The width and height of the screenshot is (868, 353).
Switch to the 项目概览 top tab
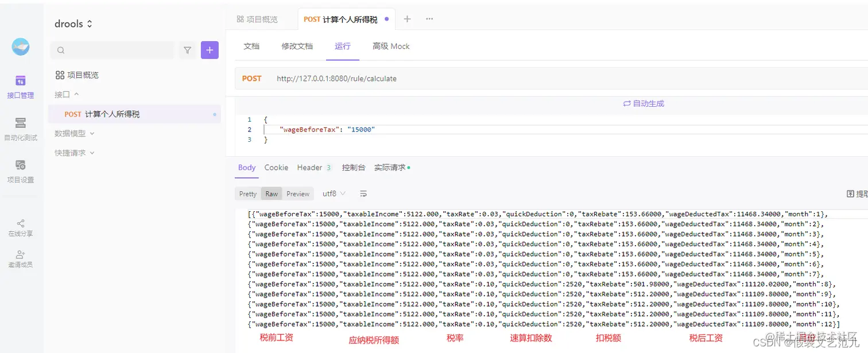pos(257,19)
